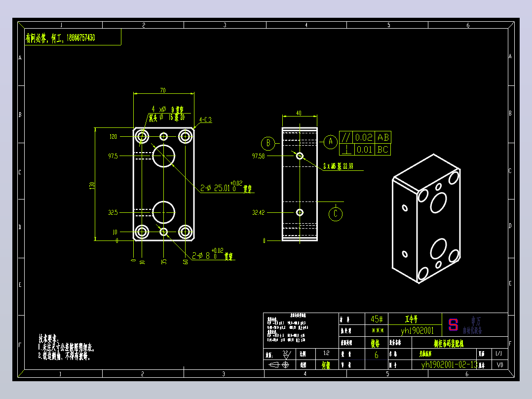The image size is (532, 399).
Task: Select the first-angle projection symbol
Action: (x=278, y=365)
